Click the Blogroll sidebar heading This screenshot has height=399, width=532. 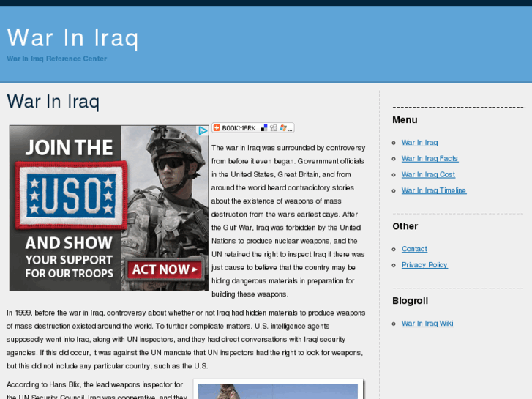[411, 301]
